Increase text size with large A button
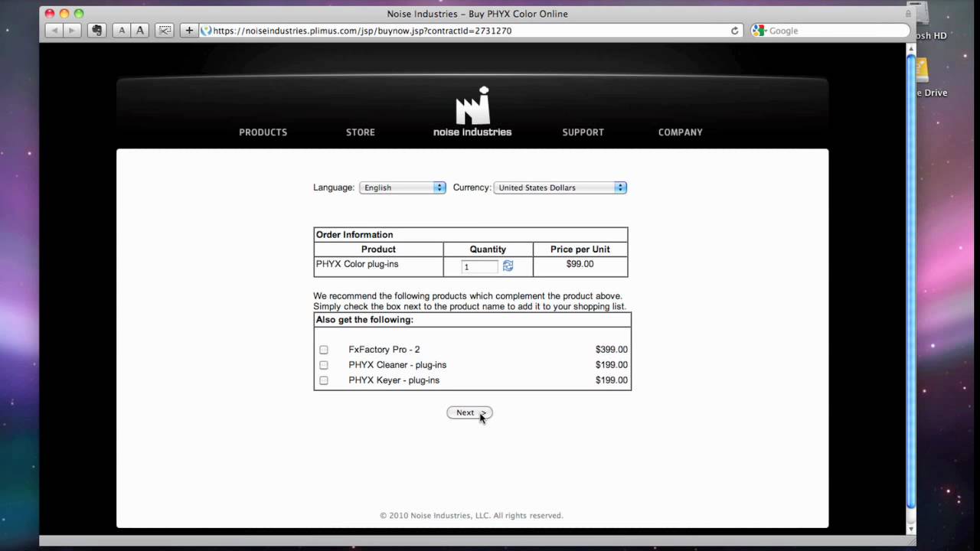Screen dimensions: 980x551 139,31
